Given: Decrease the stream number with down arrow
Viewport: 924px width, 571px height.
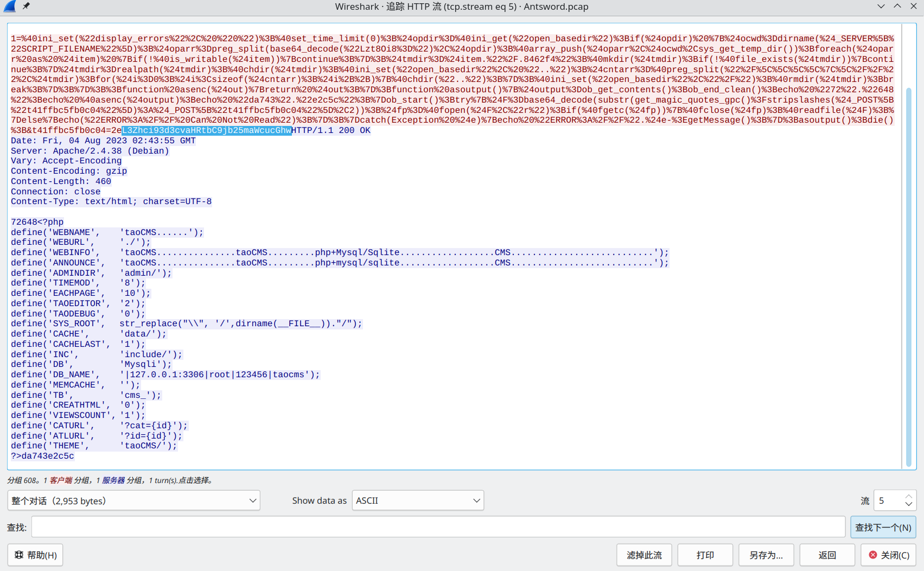Looking at the screenshot, I should [x=909, y=504].
